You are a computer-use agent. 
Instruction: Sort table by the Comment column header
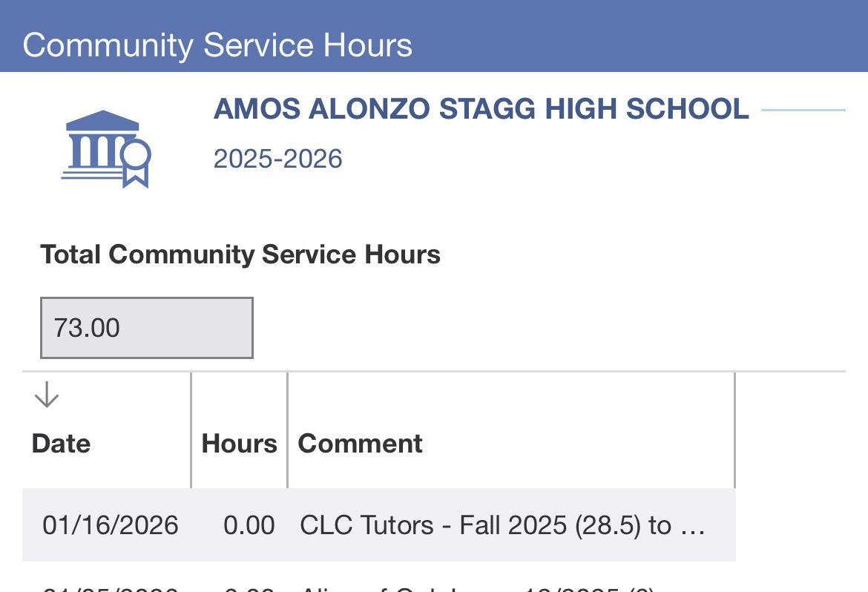(360, 444)
